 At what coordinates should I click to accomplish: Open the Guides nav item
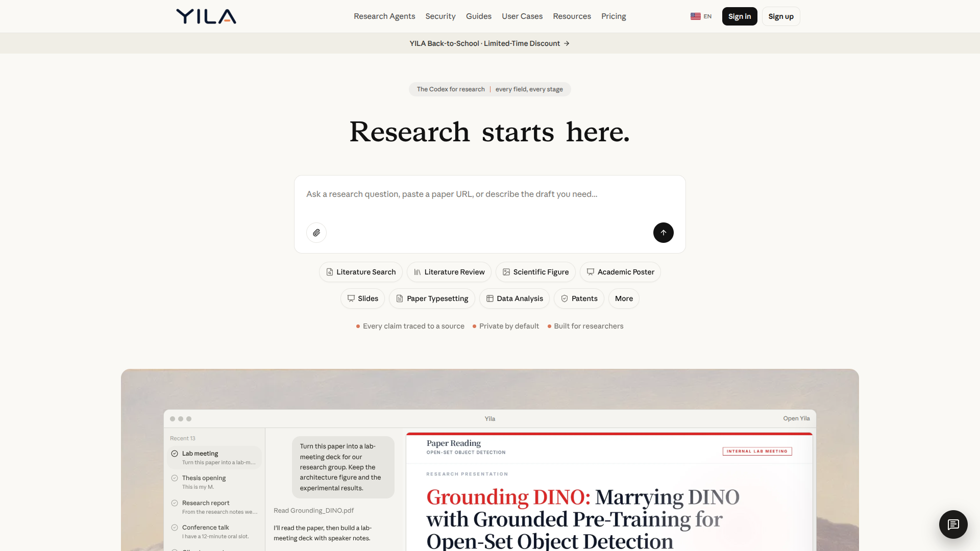pos(479,16)
